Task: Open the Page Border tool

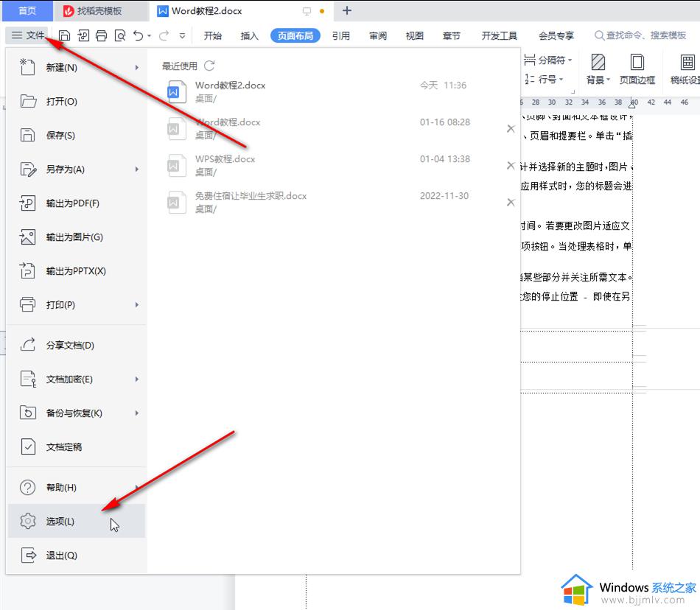Action: click(x=637, y=70)
